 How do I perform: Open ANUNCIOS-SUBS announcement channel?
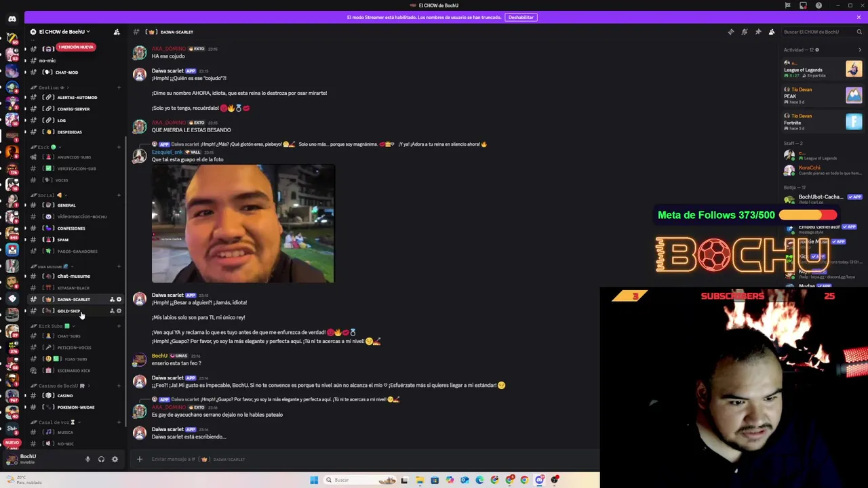(x=73, y=157)
